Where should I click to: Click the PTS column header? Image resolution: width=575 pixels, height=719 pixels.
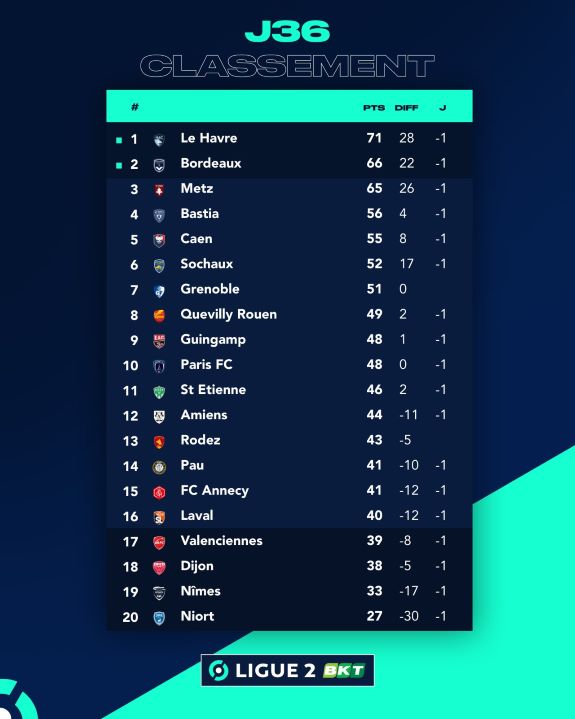(374, 108)
